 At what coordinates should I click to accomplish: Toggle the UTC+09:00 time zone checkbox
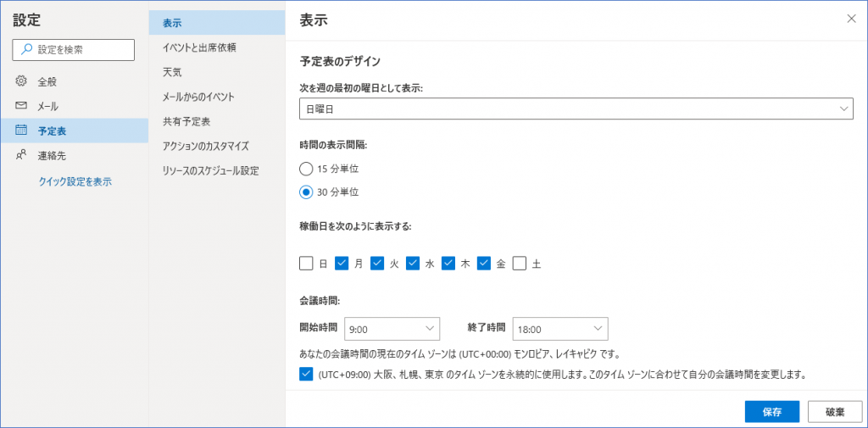click(306, 375)
